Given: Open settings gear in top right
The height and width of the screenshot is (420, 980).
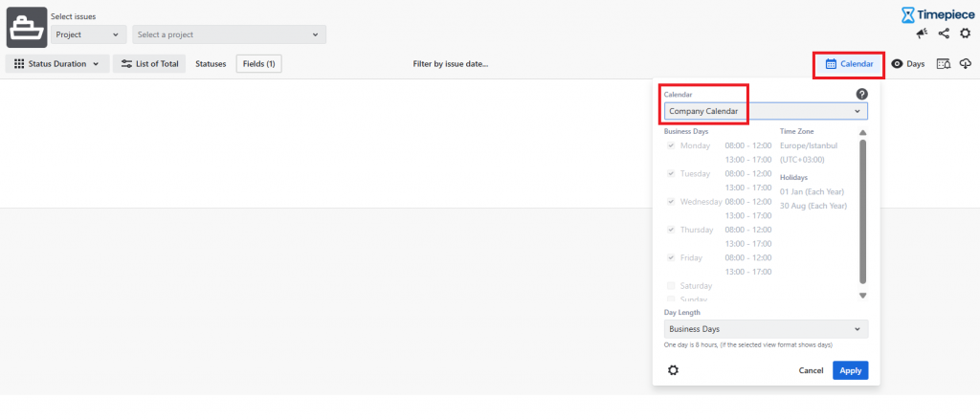Looking at the screenshot, I should click(965, 33).
